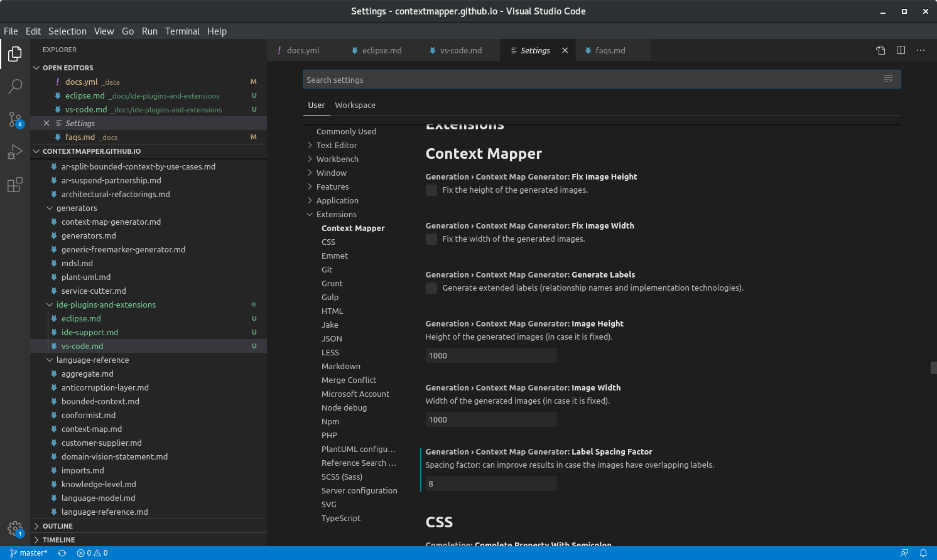The image size is (937, 560).
Task: Open the Terminal menu
Action: tap(182, 31)
